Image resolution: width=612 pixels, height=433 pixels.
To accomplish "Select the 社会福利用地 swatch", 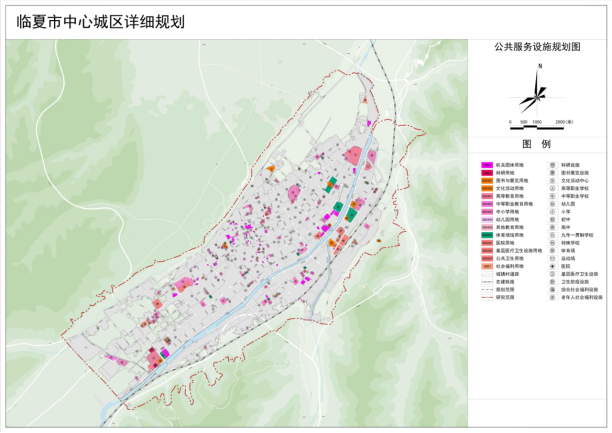I will pos(486,265).
